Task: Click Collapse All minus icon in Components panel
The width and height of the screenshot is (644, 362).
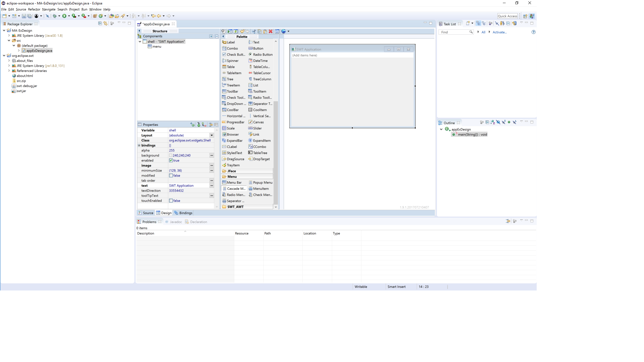Action: (217, 36)
